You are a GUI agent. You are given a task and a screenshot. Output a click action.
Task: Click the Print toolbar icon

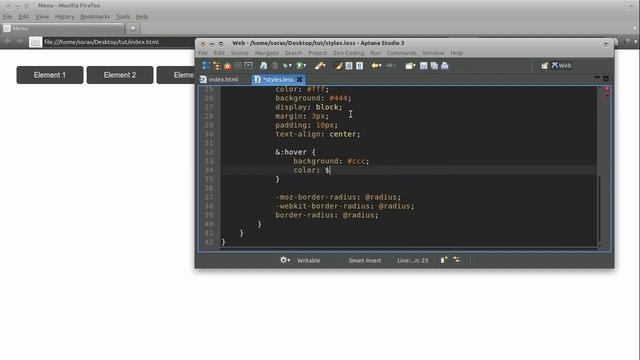point(444,66)
